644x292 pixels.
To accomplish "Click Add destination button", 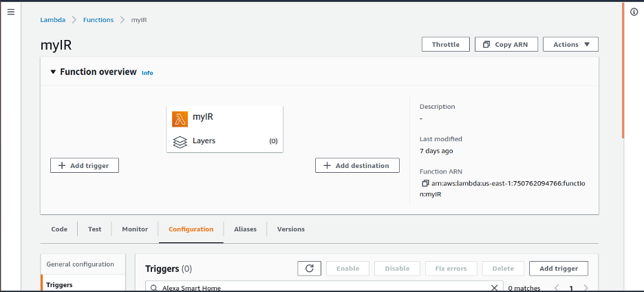I will click(x=357, y=165).
